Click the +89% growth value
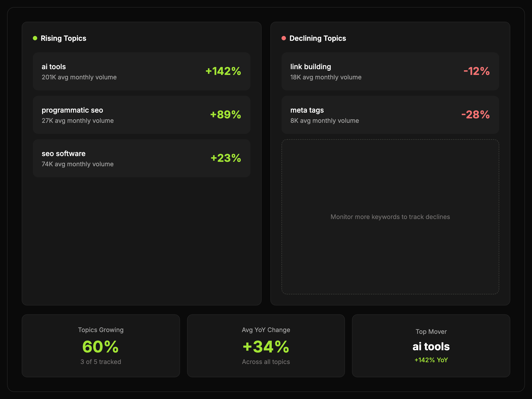 (x=225, y=115)
